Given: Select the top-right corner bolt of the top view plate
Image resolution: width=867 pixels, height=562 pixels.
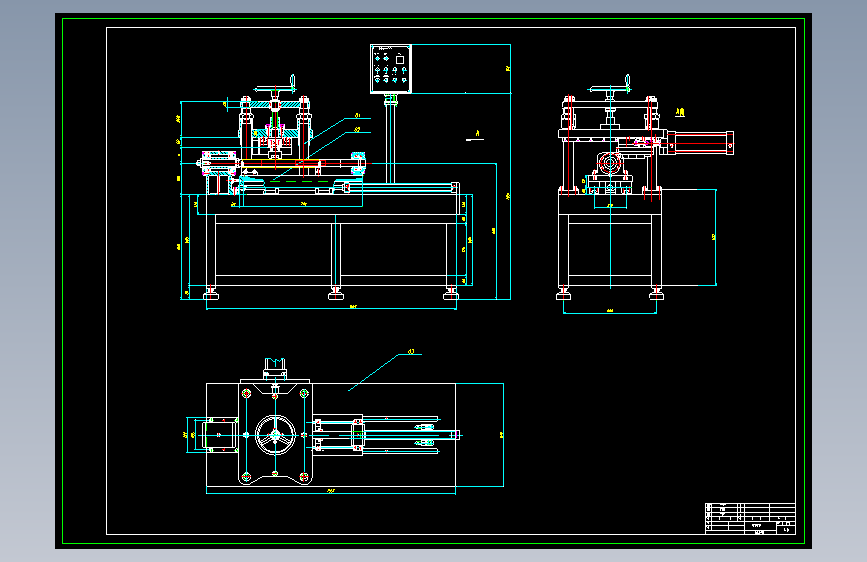Looking at the screenshot, I should (x=304, y=393).
